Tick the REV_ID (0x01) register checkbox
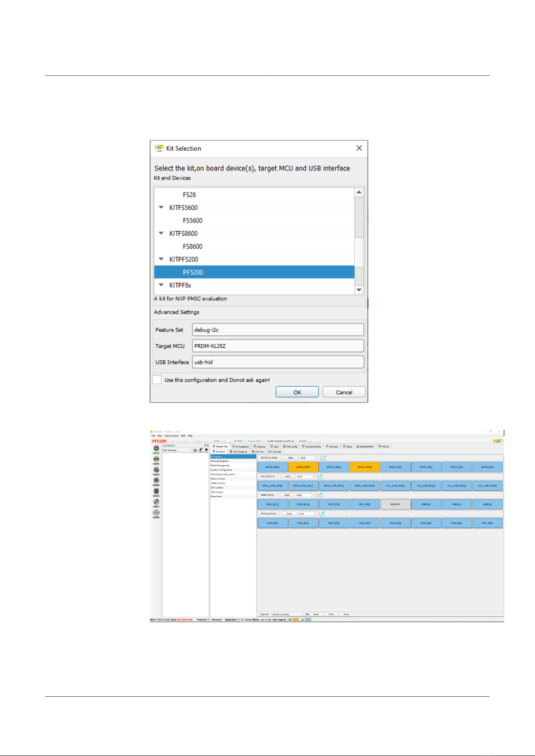535x756 pixels. coord(259,476)
